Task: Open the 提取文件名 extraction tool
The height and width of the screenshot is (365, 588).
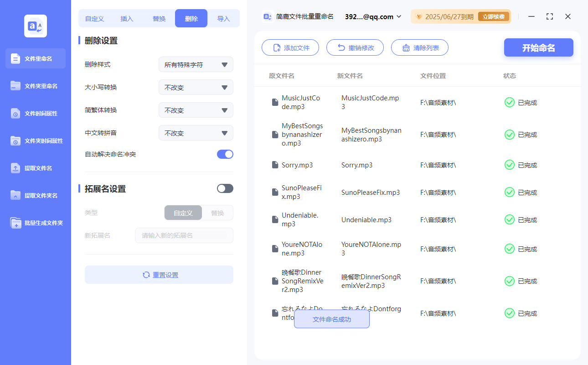Action: pos(35,168)
